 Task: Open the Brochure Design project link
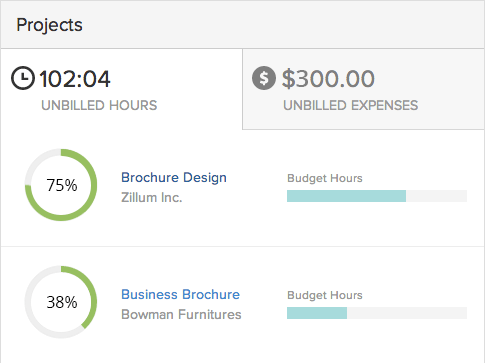(x=174, y=178)
